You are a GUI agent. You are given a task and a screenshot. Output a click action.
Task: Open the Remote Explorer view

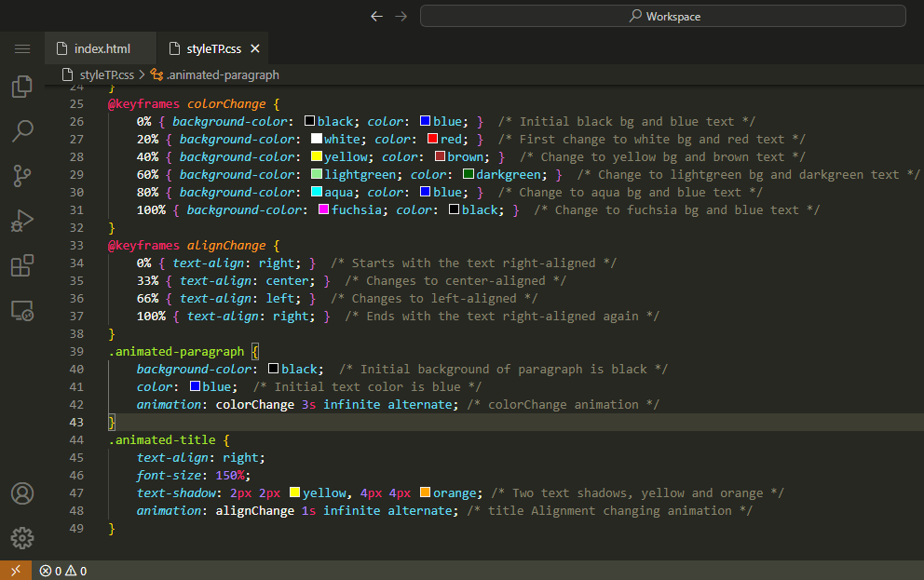point(22,311)
